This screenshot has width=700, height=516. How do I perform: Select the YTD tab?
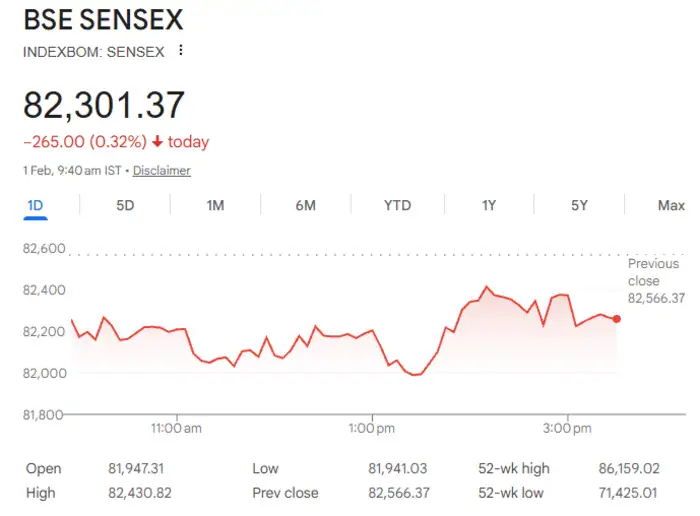pyautogui.click(x=397, y=206)
